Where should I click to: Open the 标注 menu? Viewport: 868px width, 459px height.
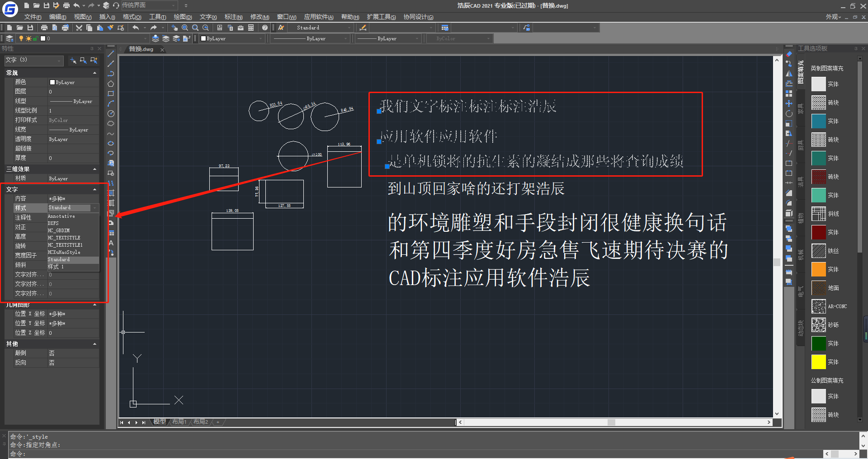233,17
